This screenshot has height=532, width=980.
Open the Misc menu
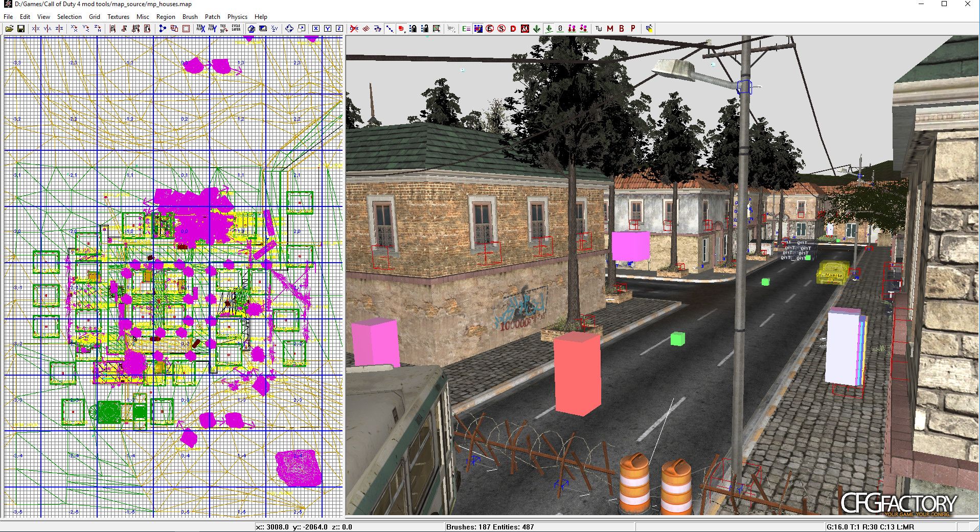click(143, 17)
